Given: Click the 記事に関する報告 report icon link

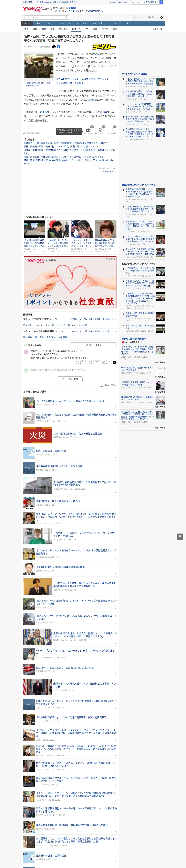Looking at the screenshot, I should (x=31, y=133).
